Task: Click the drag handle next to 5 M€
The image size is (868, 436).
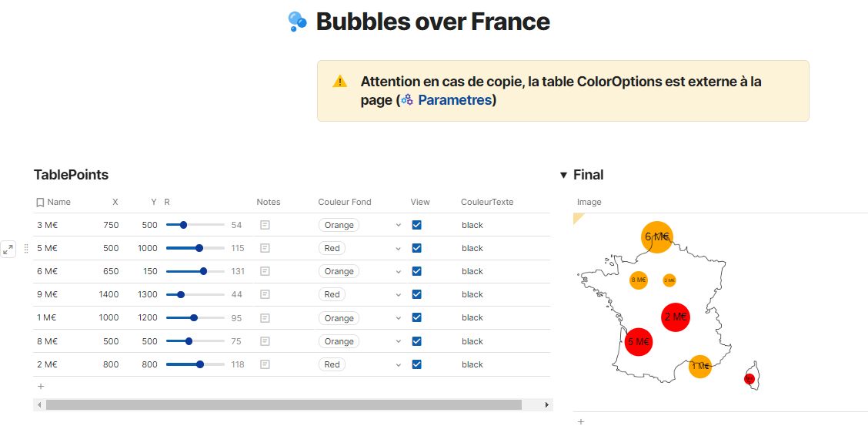Action: point(26,248)
